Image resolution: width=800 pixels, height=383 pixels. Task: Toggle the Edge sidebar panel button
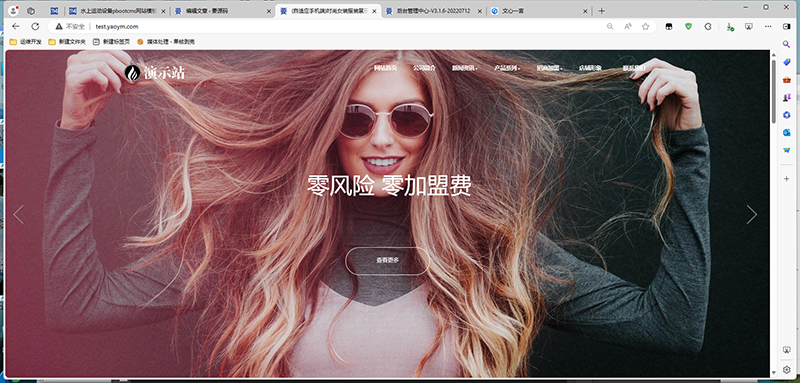click(786, 27)
